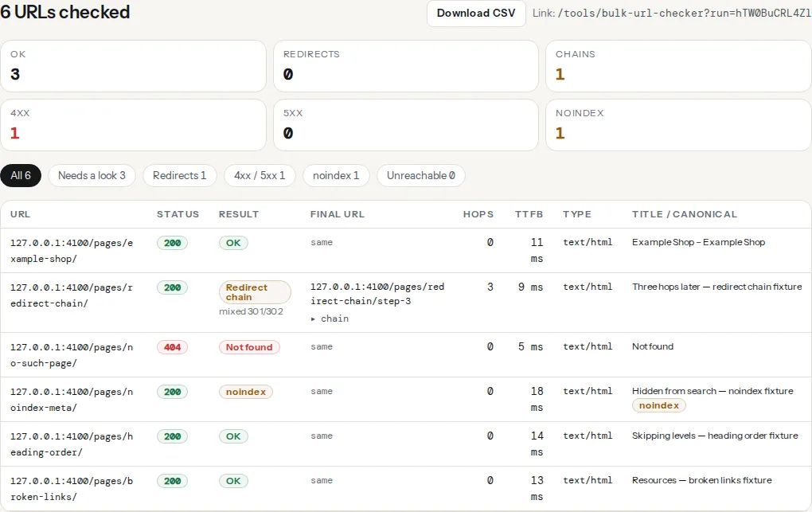Click the RESULT column header
This screenshot has width=812, height=512.
(x=238, y=214)
